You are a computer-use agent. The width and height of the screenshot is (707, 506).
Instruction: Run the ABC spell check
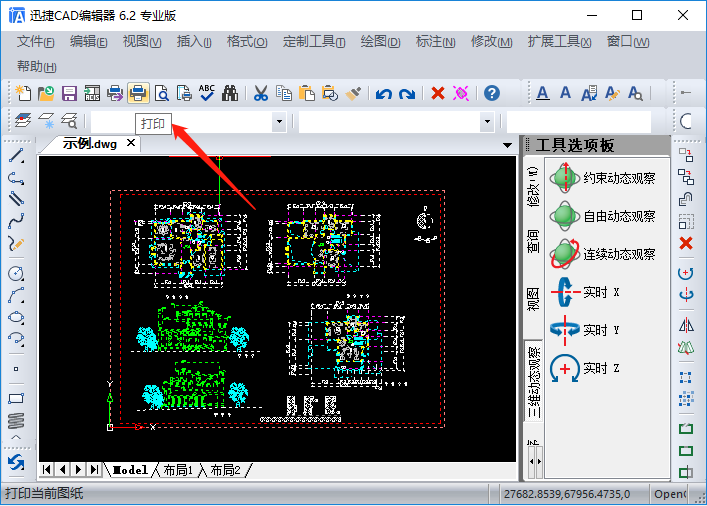(x=207, y=93)
